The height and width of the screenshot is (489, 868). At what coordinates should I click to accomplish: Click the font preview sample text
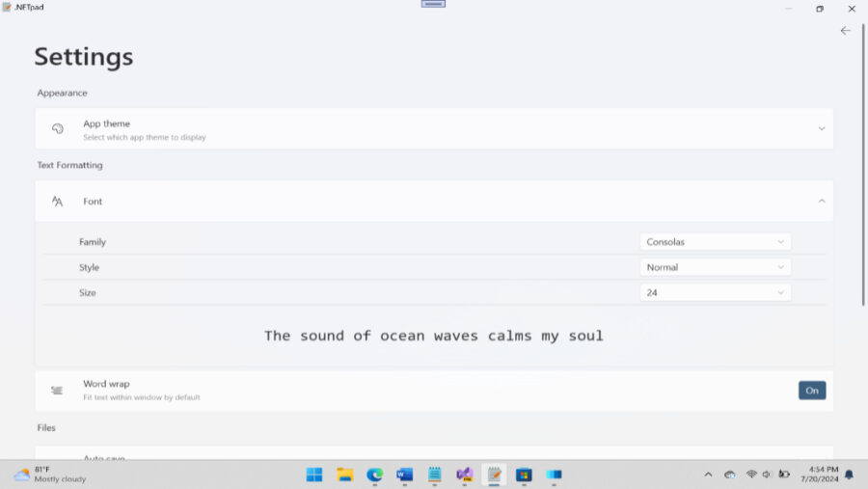click(433, 336)
